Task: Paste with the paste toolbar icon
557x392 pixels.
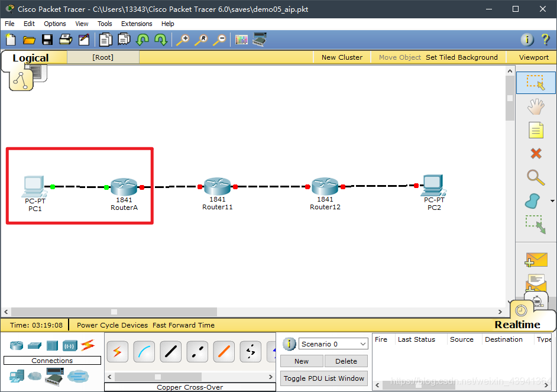Action: (124, 39)
